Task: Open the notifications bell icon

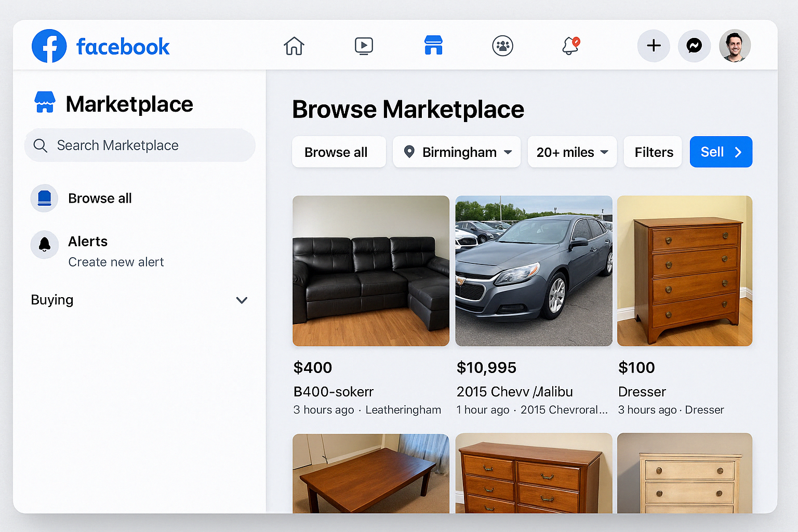Action: pos(570,46)
